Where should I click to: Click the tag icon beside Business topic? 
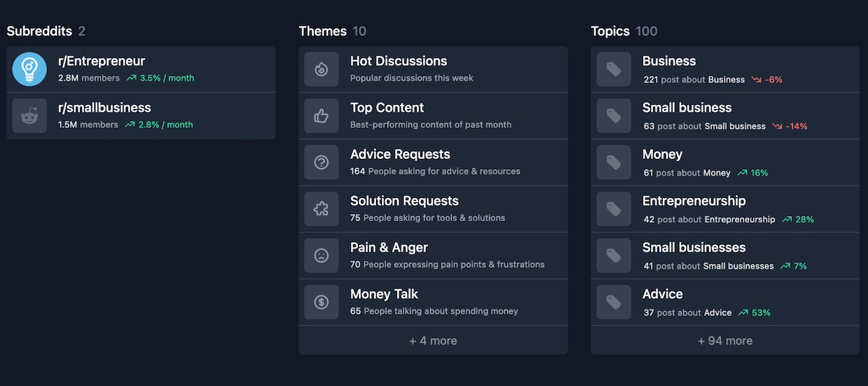(x=614, y=69)
